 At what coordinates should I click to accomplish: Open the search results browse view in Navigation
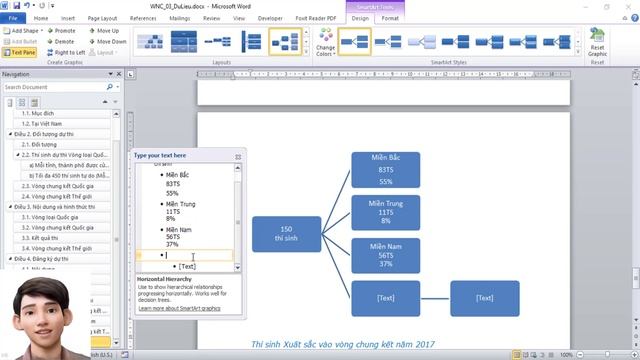pyautogui.click(x=34, y=102)
